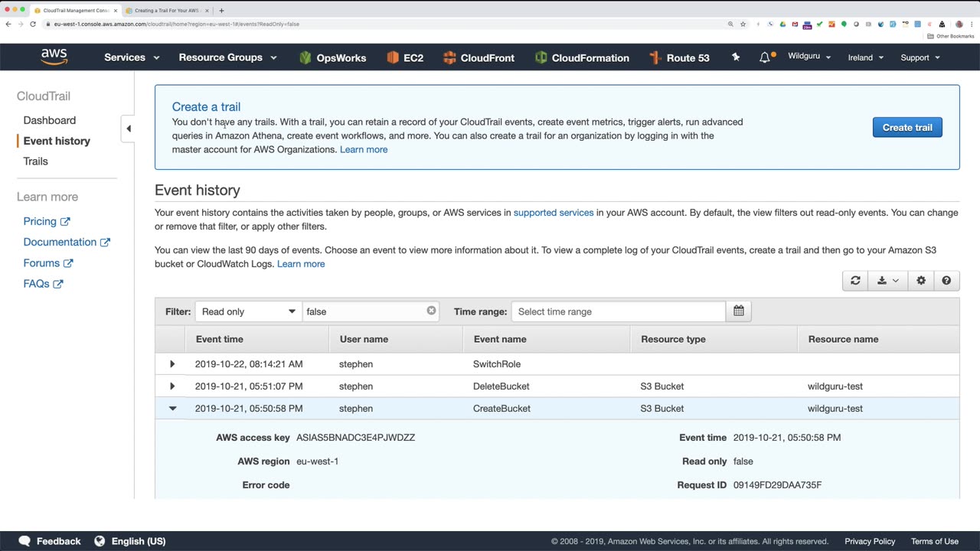980x551 pixels.
Task: Click the help question mark icon
Action: coord(946,281)
